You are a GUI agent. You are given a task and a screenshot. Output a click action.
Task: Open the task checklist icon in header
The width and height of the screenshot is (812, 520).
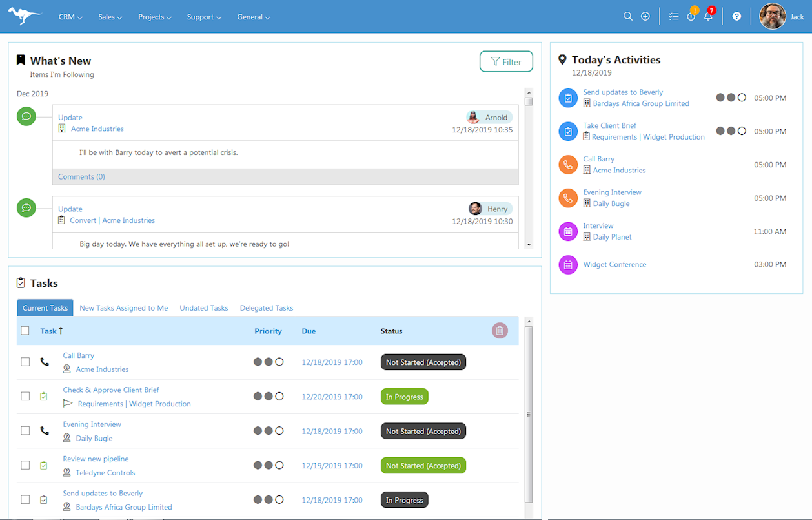point(674,17)
